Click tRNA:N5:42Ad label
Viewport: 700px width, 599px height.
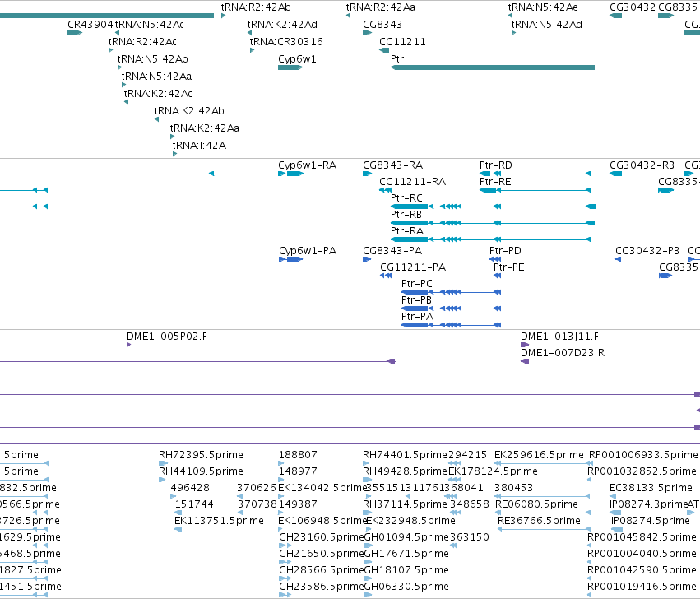point(546,25)
